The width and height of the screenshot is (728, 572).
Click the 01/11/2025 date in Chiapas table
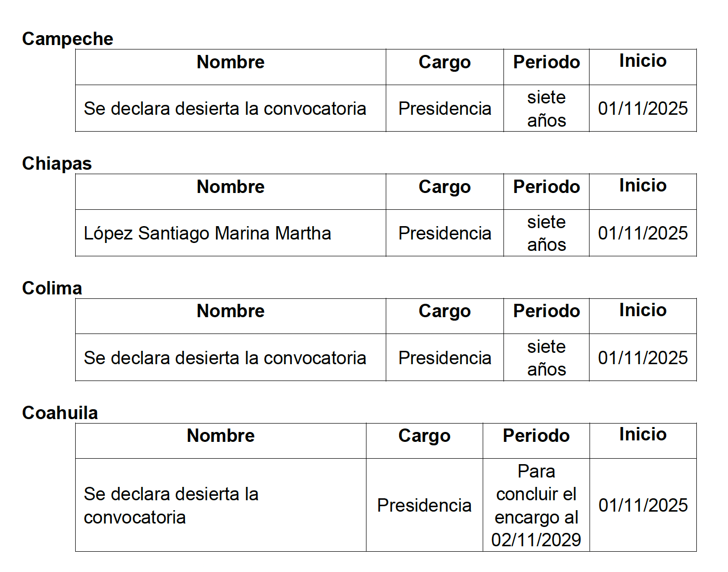pos(642,233)
